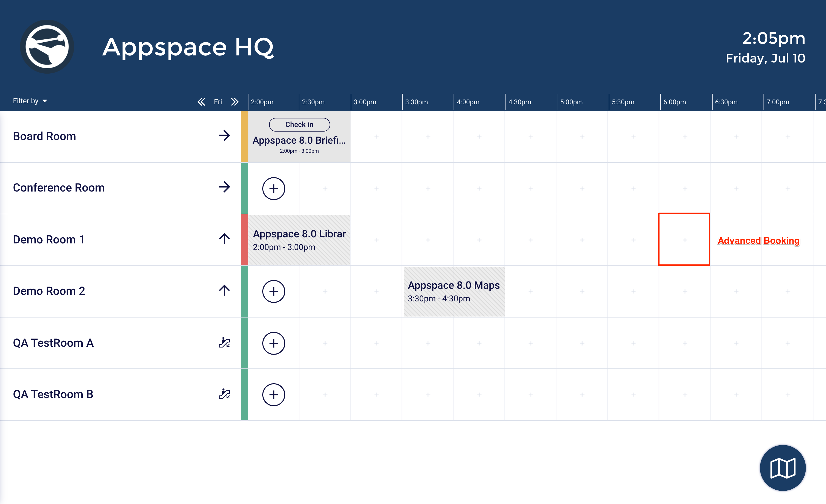Book Board Room at 7:00pm slot
The image size is (826, 504).
tap(787, 137)
